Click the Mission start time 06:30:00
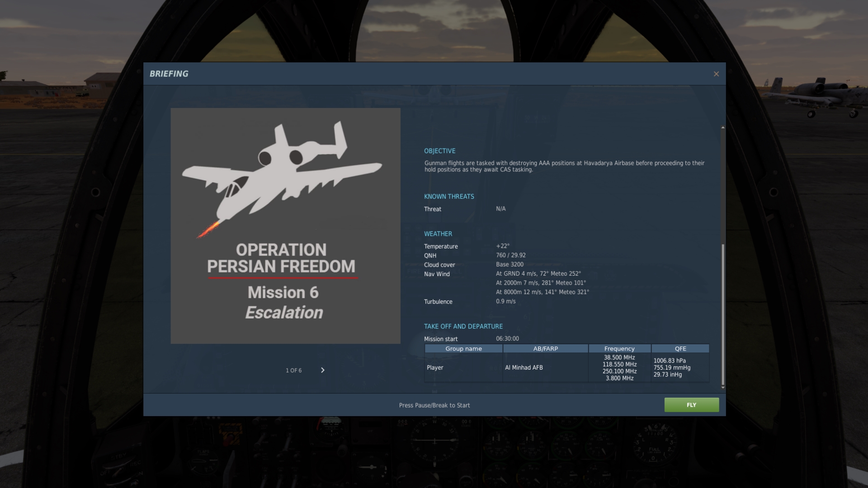868x488 pixels. [507, 338]
